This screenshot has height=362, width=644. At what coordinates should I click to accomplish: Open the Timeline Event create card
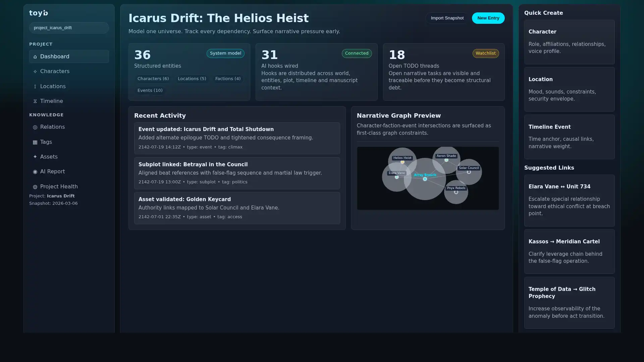[x=569, y=137]
